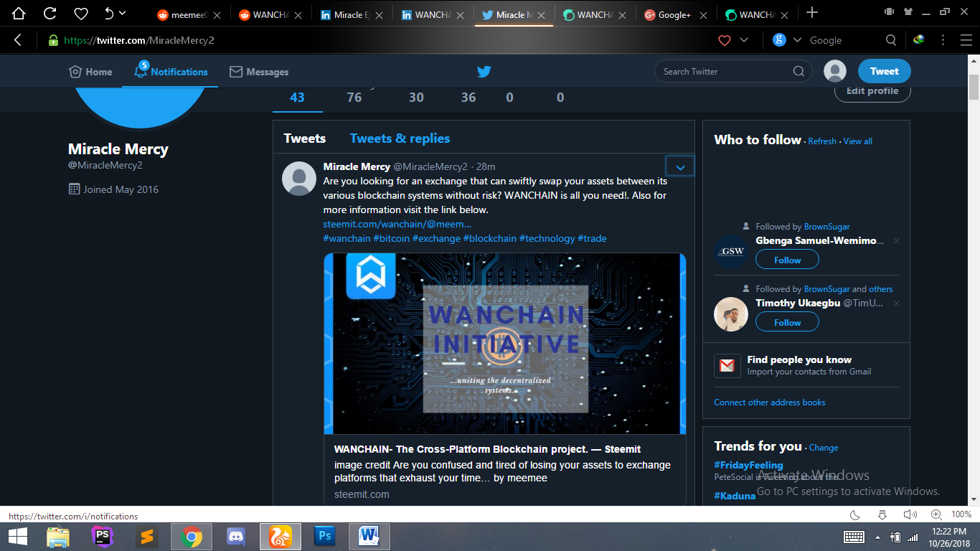Close the Google+ tab

703,14
